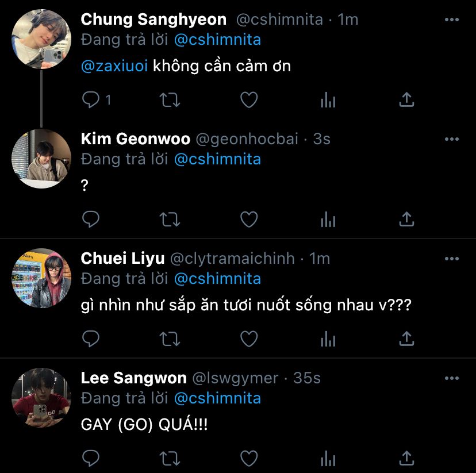Image resolution: width=476 pixels, height=473 pixels.
Task: Open more options on Chung Sanghyeon's tweet
Action: [x=452, y=20]
